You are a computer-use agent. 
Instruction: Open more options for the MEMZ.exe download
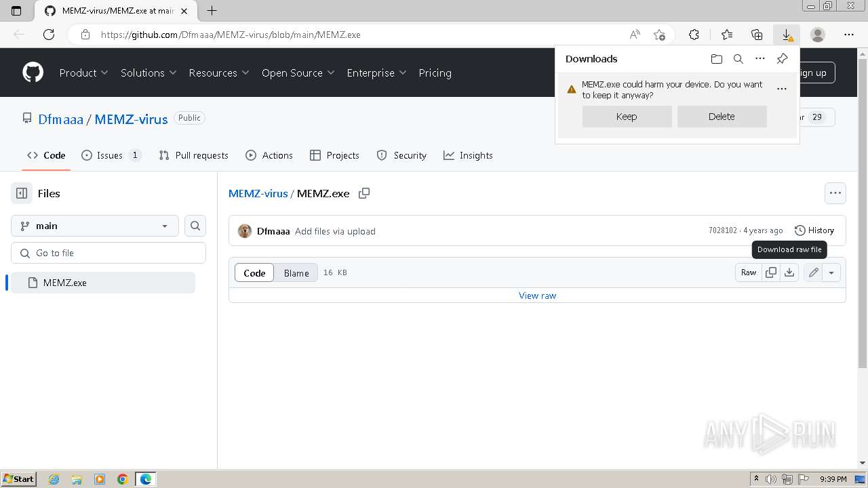click(x=782, y=89)
